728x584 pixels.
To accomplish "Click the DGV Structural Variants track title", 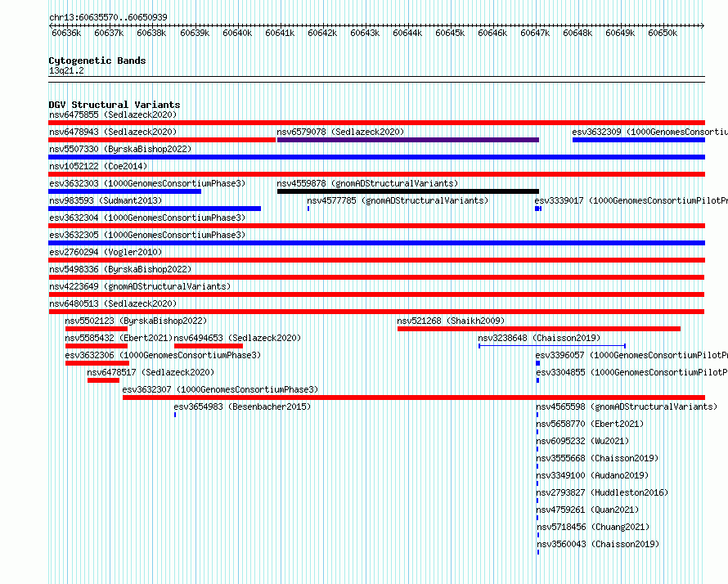I will coord(115,105).
